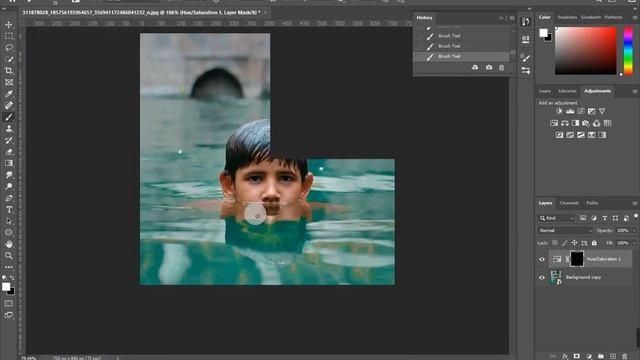Open the Fill value dropdown arrow

(634, 243)
